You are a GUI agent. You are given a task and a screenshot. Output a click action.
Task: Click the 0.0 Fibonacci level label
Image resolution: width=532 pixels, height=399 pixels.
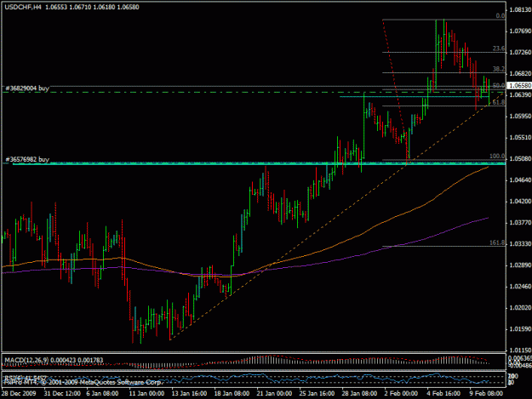point(501,16)
